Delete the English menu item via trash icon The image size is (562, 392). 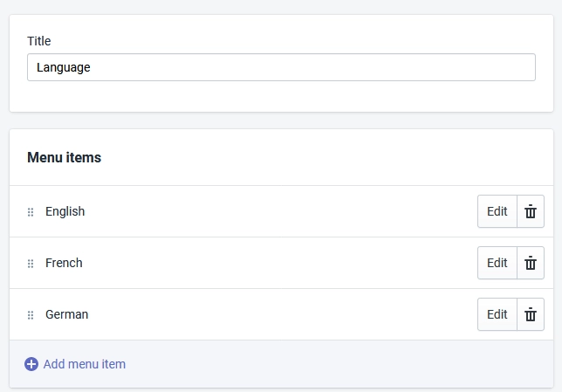[530, 211]
